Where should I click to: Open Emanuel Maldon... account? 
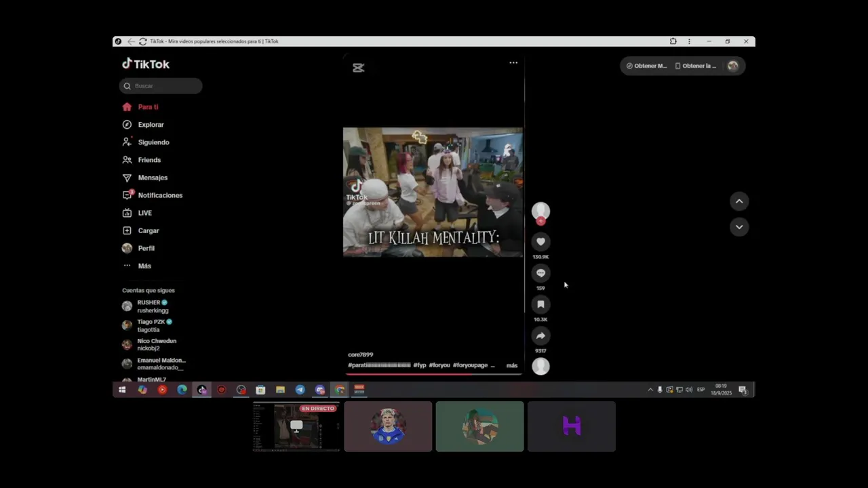154,363
